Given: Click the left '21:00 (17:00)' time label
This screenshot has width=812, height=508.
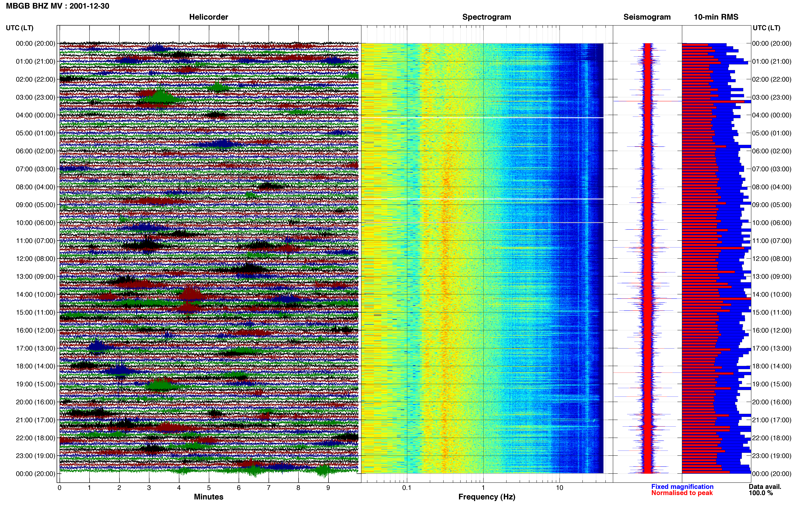Looking at the screenshot, I should click(35, 420).
